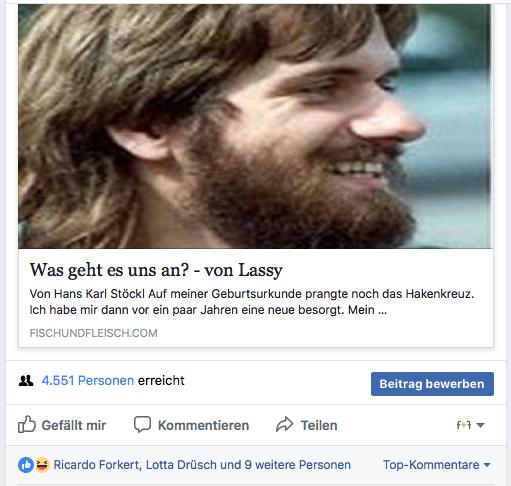This screenshot has height=486, width=511.
Task: Click the Kommentieren label
Action: [203, 425]
